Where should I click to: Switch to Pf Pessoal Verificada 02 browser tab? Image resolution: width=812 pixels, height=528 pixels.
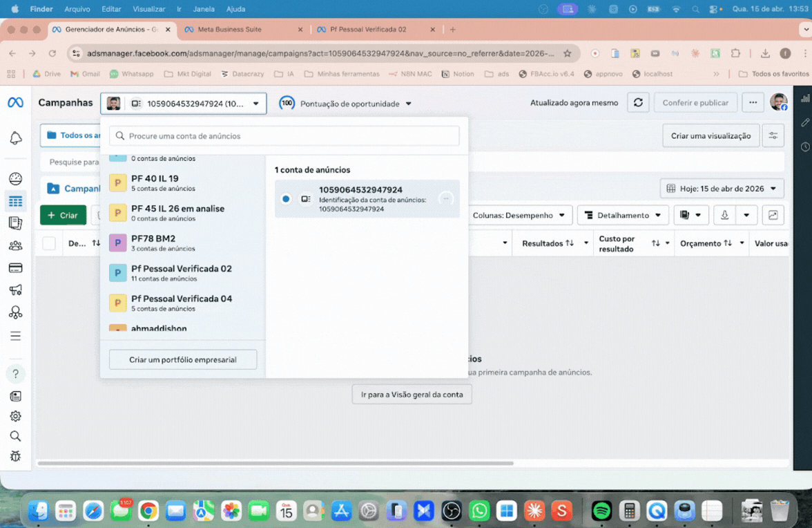point(376,30)
